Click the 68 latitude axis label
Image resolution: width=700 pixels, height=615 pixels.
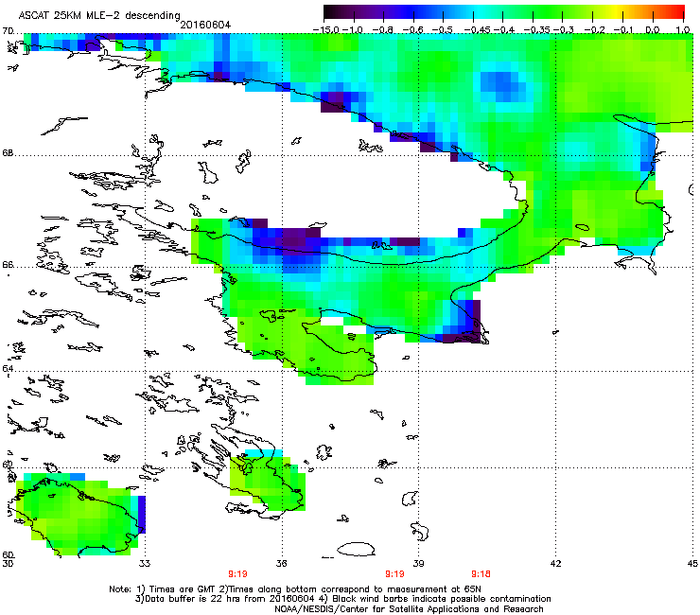(8, 153)
